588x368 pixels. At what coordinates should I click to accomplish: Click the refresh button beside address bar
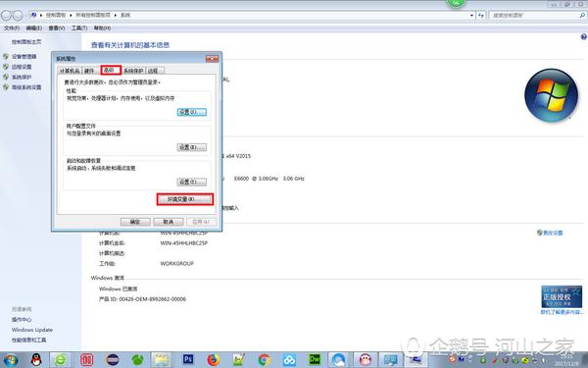[481, 15]
